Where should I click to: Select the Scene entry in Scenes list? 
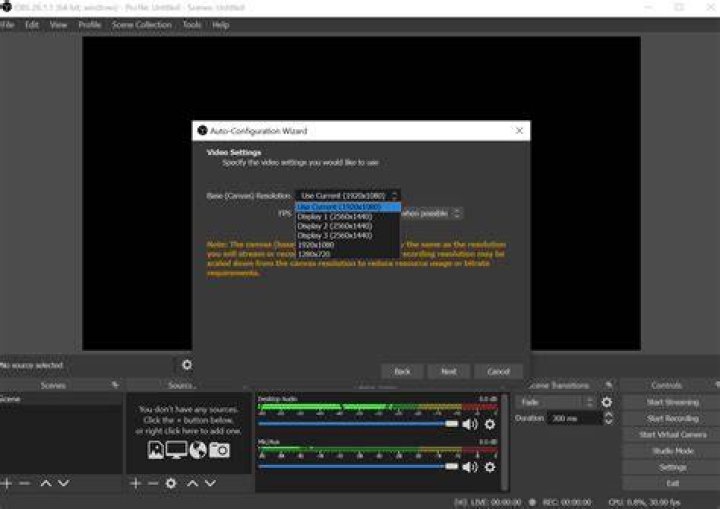(x=61, y=399)
